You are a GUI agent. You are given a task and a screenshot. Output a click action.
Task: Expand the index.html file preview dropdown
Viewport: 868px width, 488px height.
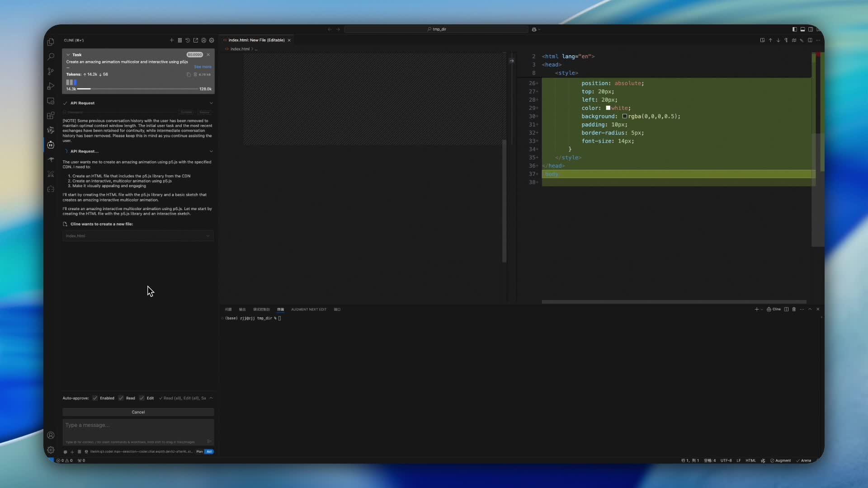208,236
